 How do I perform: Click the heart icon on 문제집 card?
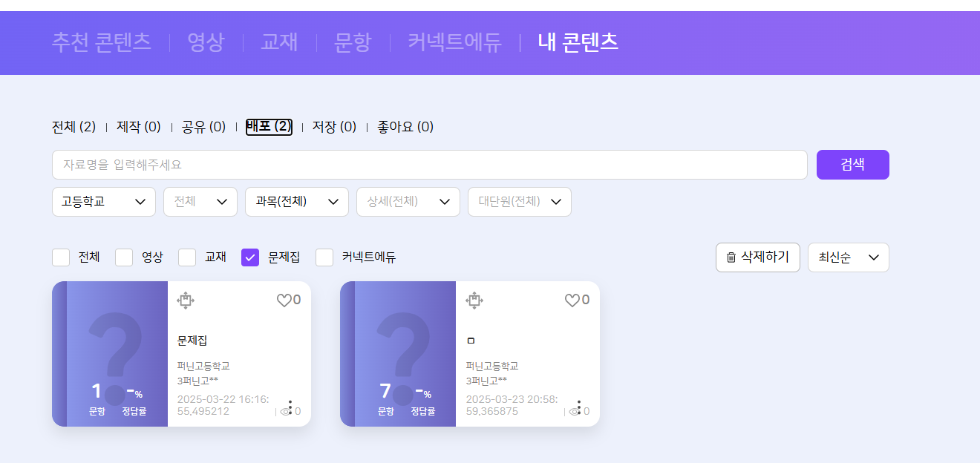284,301
